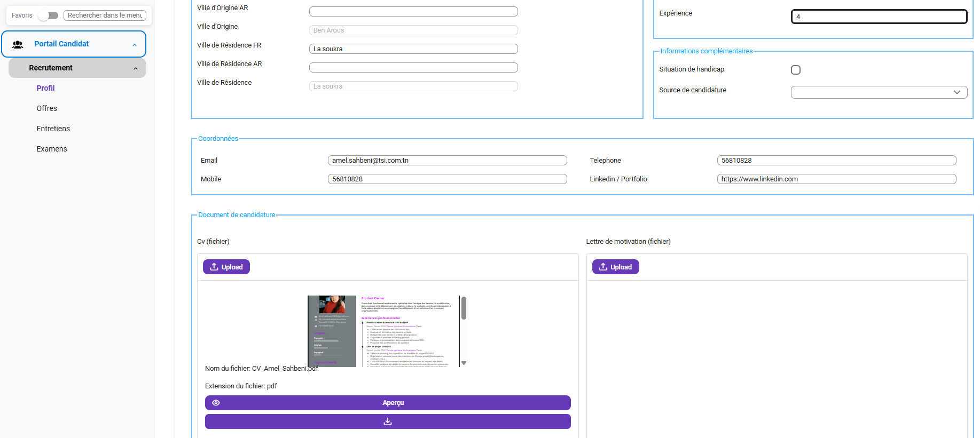Click the Mobile input field
The image size is (980, 438).
(x=448, y=179)
